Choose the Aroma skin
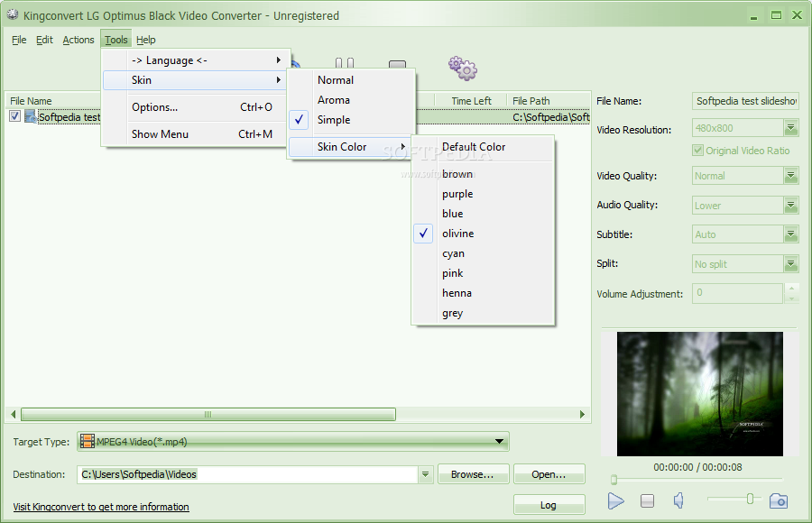Viewport: 812px width, 523px height. coord(352,100)
